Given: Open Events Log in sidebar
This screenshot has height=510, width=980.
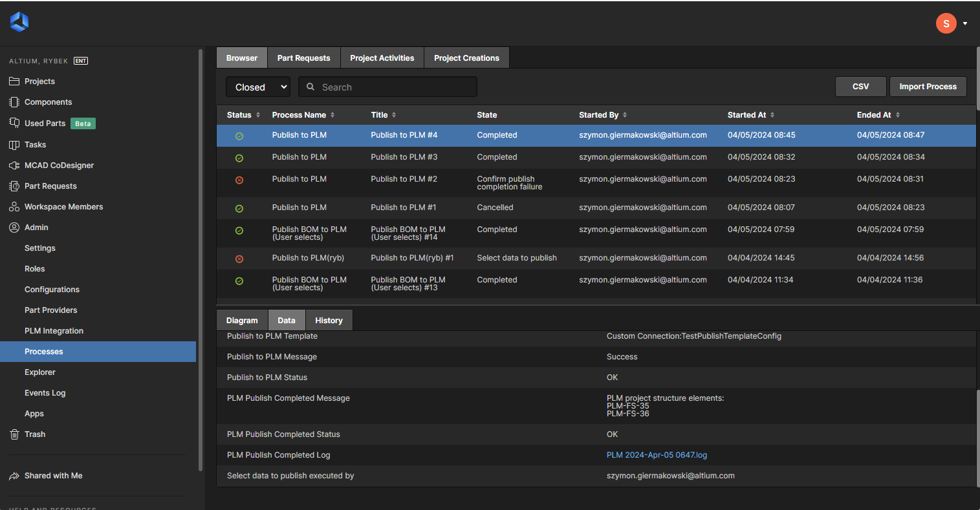Looking at the screenshot, I should pos(45,393).
